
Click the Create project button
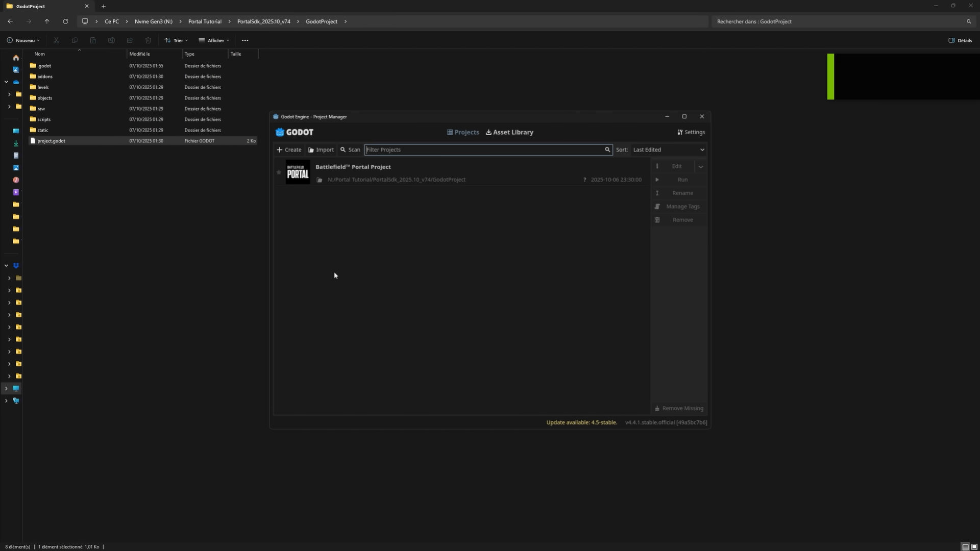[x=289, y=150]
